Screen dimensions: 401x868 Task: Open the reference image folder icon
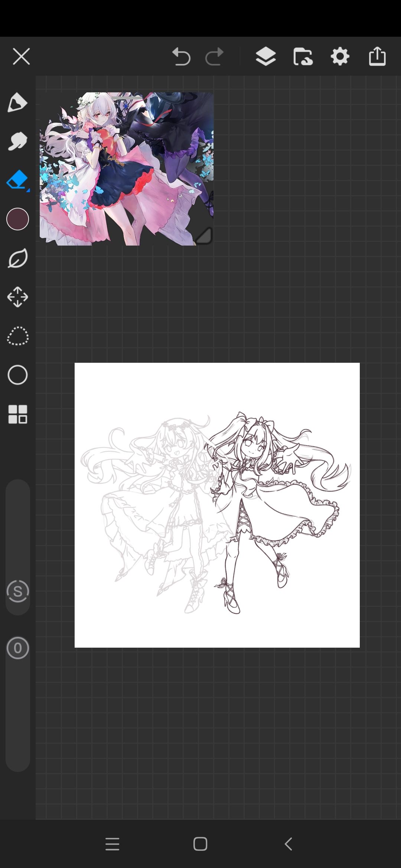303,57
